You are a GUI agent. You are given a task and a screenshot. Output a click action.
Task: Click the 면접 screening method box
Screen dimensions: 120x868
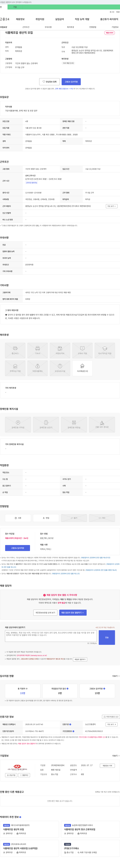[46, 518]
